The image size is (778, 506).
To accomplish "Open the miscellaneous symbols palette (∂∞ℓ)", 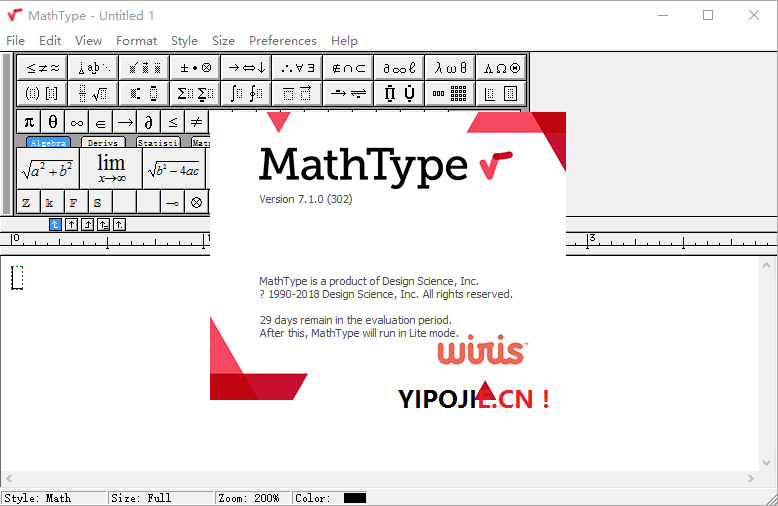I will [399, 68].
